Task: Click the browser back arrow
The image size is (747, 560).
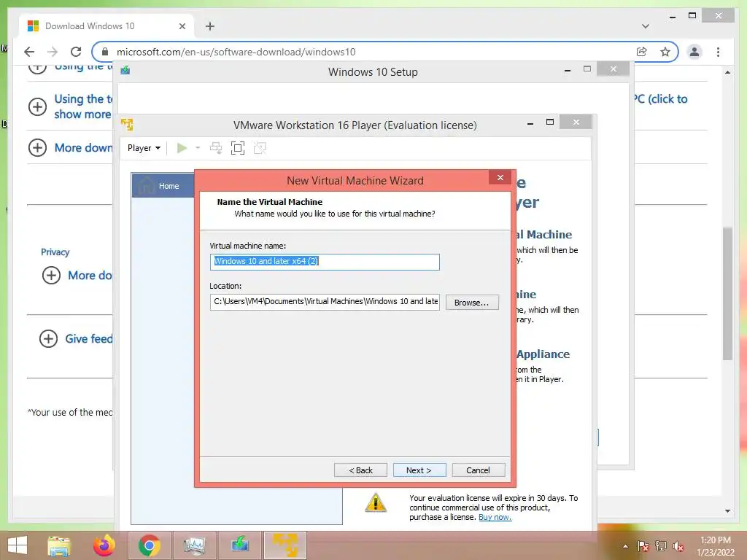Action: [x=29, y=52]
